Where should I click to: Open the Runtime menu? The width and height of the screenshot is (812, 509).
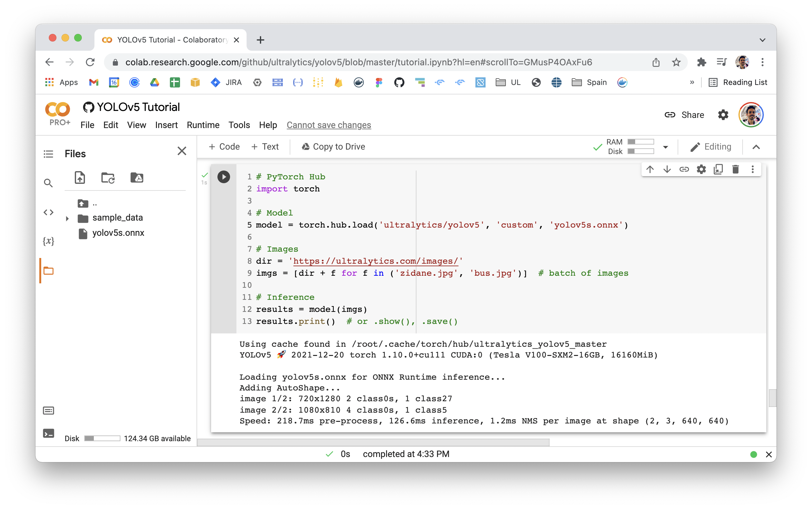click(203, 125)
